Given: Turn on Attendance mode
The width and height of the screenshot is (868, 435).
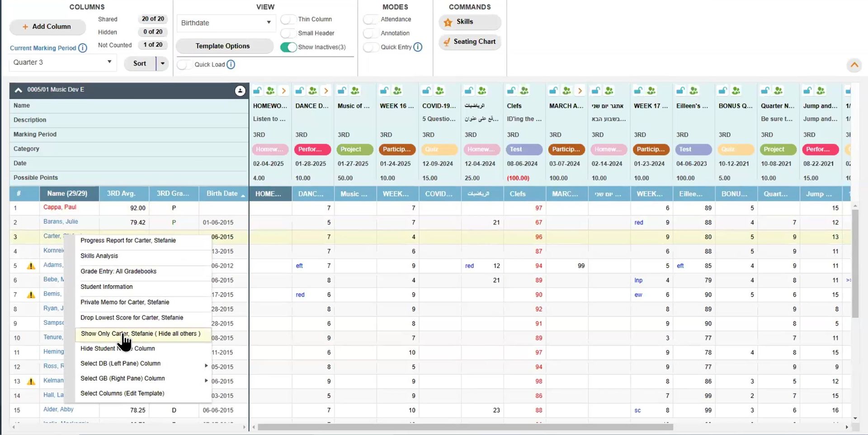Looking at the screenshot, I should (x=371, y=19).
